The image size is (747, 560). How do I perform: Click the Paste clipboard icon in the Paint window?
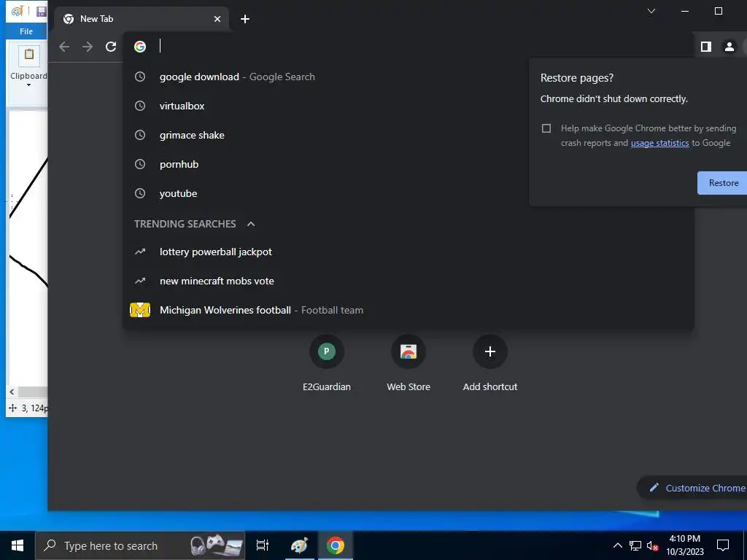[28, 55]
